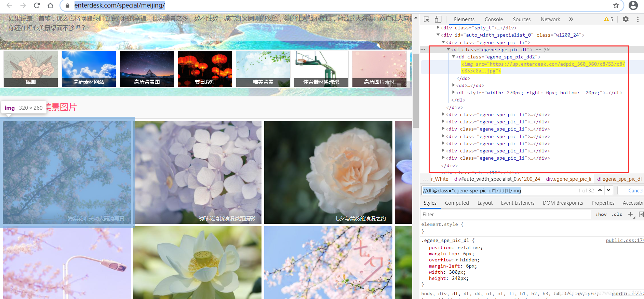Toggle device toolbar icon in DevTools

pos(438,19)
